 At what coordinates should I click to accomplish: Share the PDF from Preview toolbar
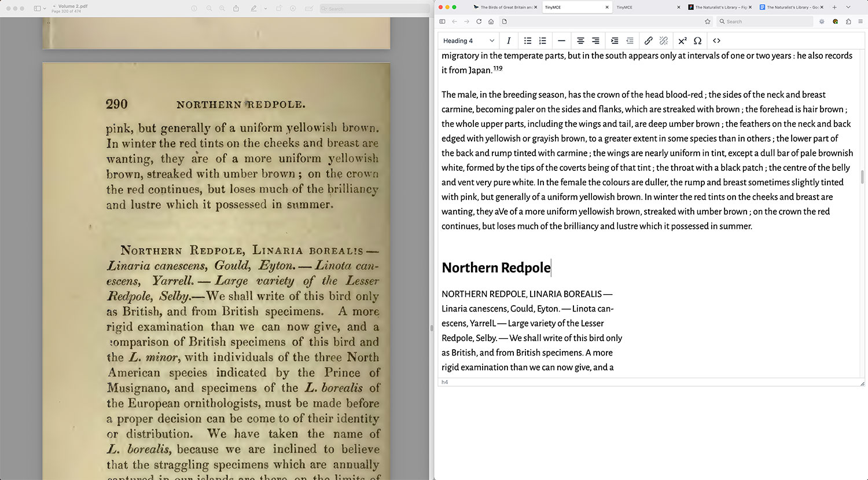[236, 9]
